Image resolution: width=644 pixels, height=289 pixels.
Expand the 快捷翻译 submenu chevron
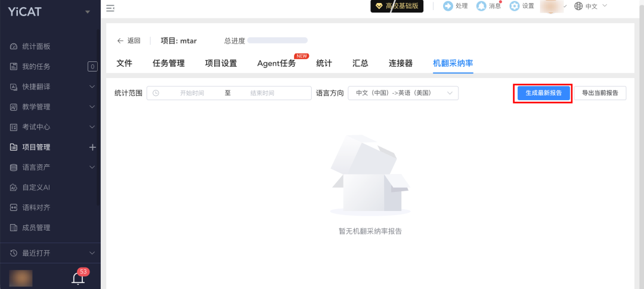92,86
